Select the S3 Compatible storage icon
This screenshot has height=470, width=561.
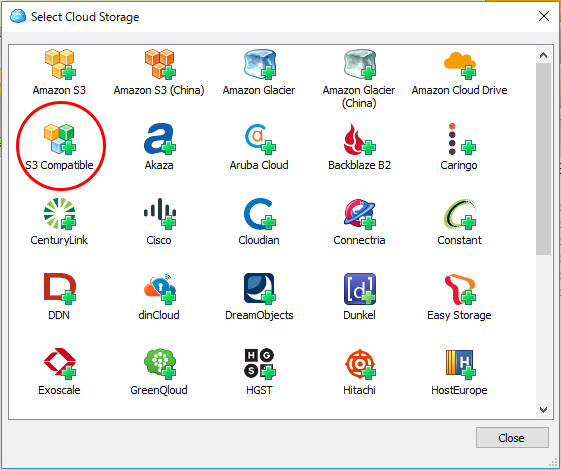[59, 139]
